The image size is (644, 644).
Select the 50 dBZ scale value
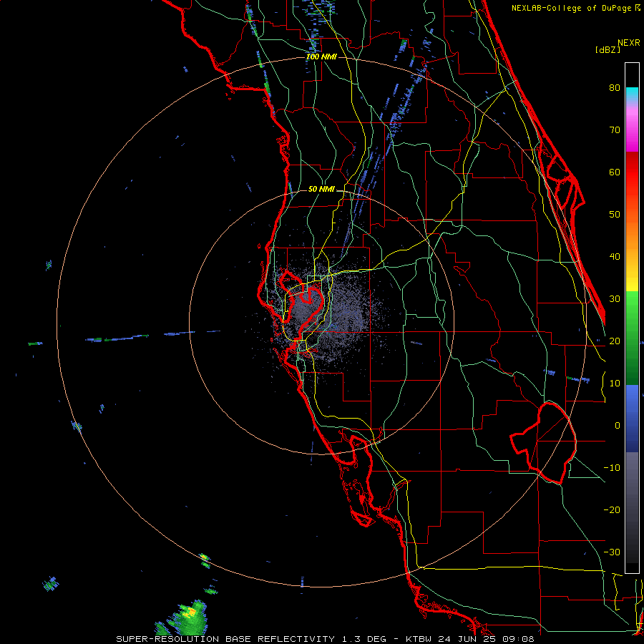[x=615, y=215]
